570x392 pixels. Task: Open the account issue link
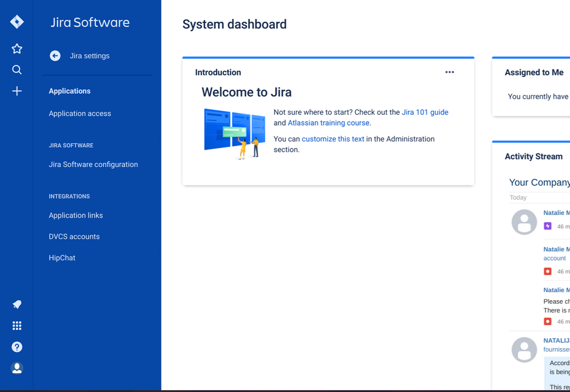555,258
